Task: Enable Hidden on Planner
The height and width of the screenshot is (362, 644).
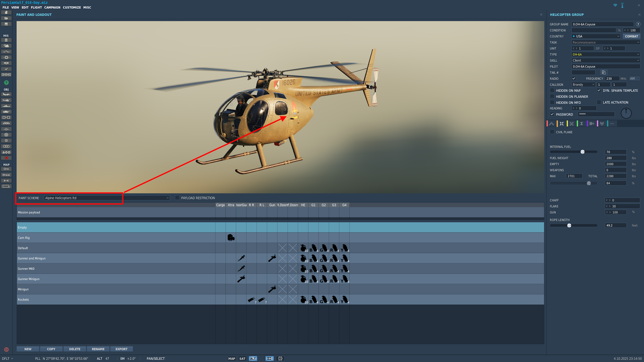Action: coord(552,97)
